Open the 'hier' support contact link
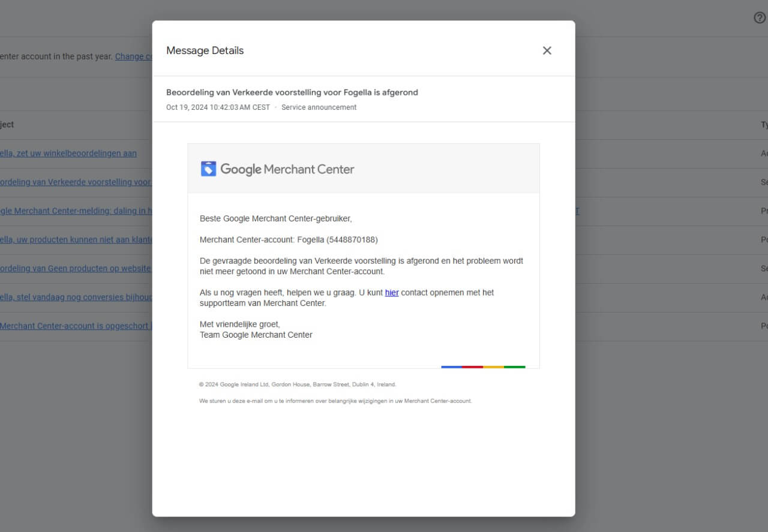 (x=392, y=293)
